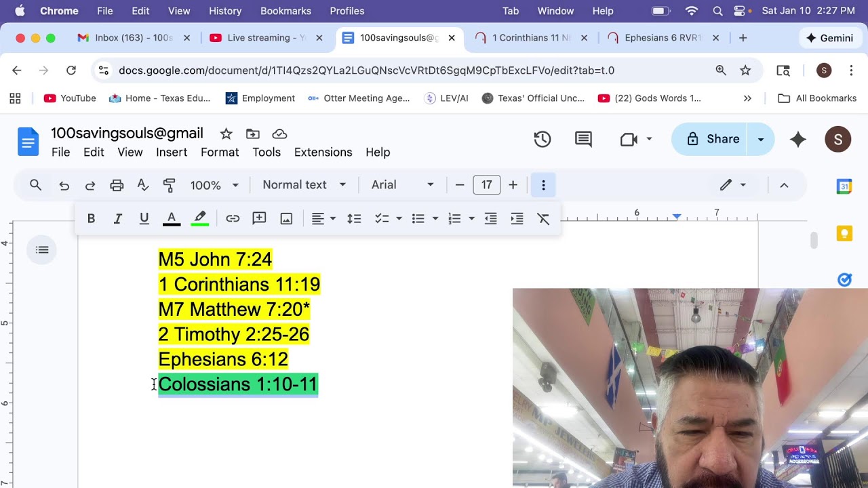Increase the indent
Viewport: 868px width, 488px height.
517,218
